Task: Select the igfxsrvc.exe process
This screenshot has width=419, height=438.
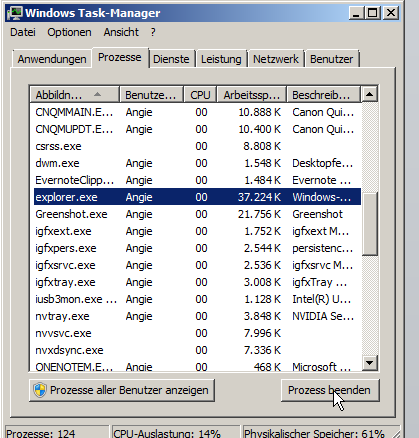Action: [197, 265]
